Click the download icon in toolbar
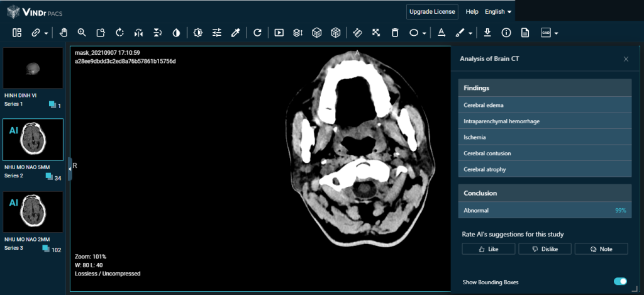 click(487, 32)
